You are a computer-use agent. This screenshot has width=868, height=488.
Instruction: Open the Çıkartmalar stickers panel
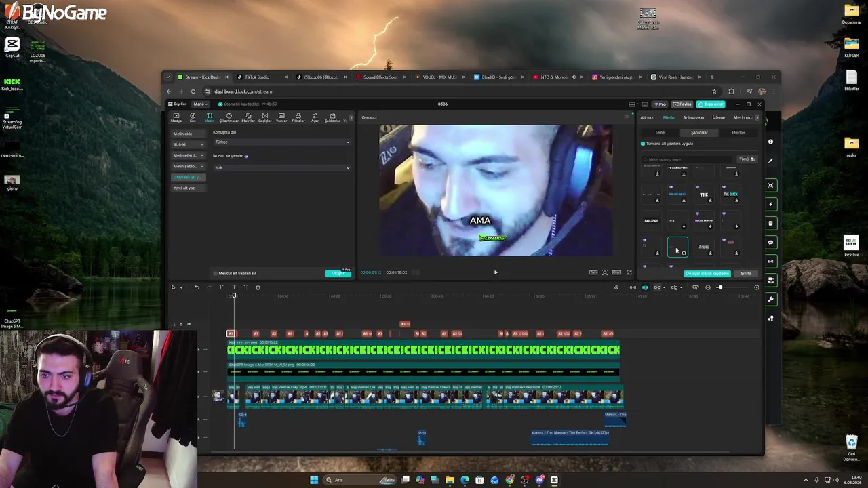[x=229, y=117]
